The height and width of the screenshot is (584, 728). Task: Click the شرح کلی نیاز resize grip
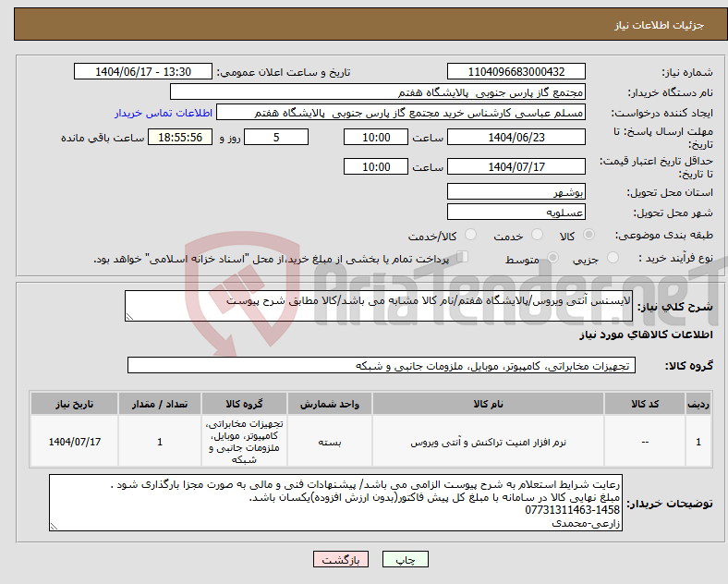coord(129,317)
